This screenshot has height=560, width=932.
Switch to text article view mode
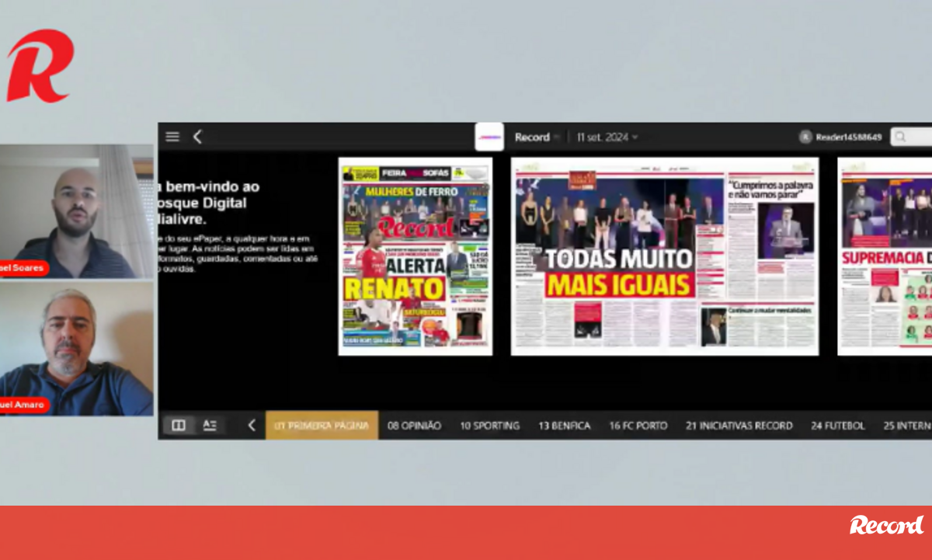210,425
